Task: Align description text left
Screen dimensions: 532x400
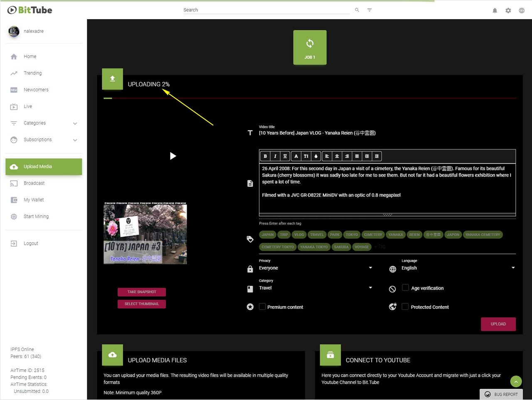Action: pos(327,156)
